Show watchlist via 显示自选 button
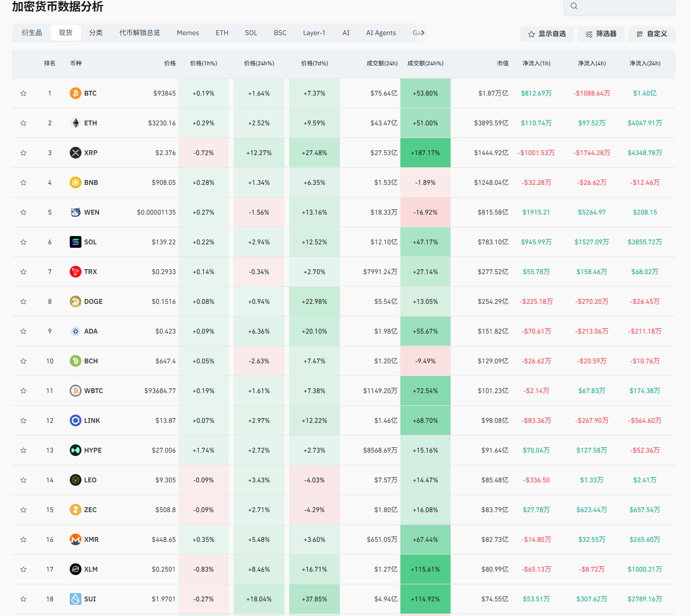 [547, 34]
